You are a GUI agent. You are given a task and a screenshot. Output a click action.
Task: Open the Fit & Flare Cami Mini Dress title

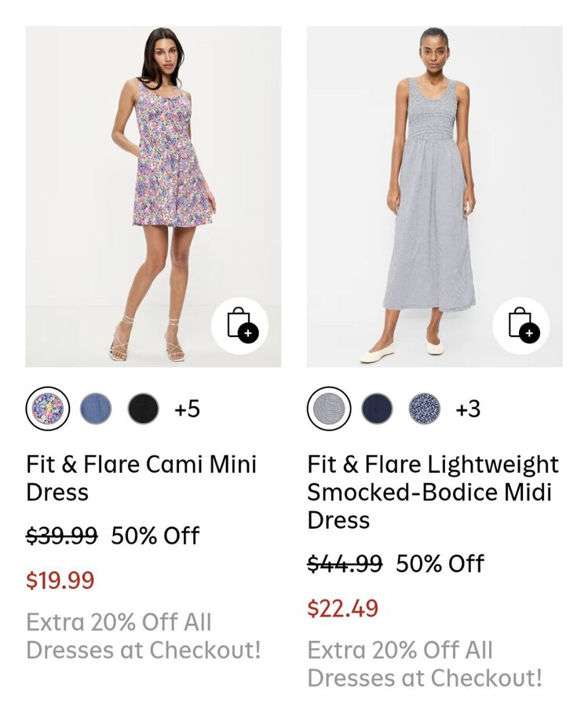(x=141, y=478)
